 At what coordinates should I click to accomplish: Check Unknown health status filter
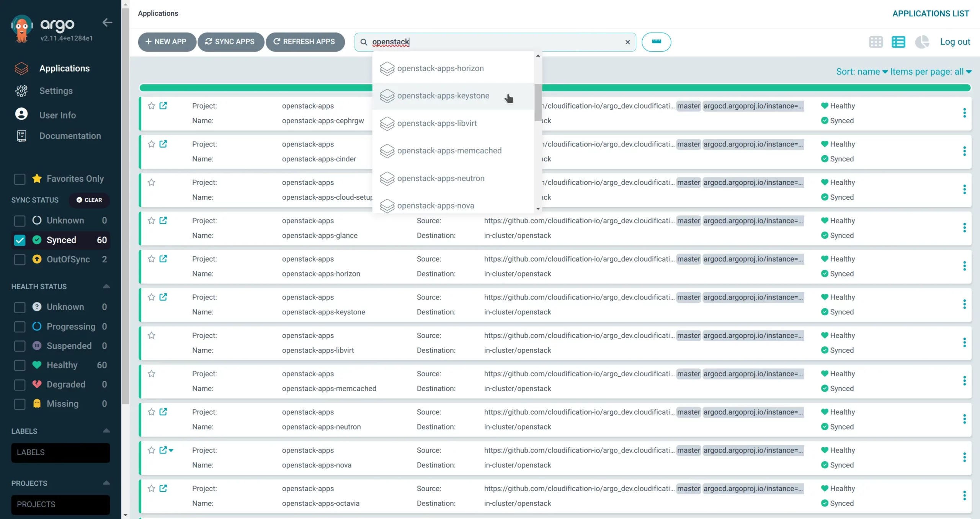pos(20,307)
